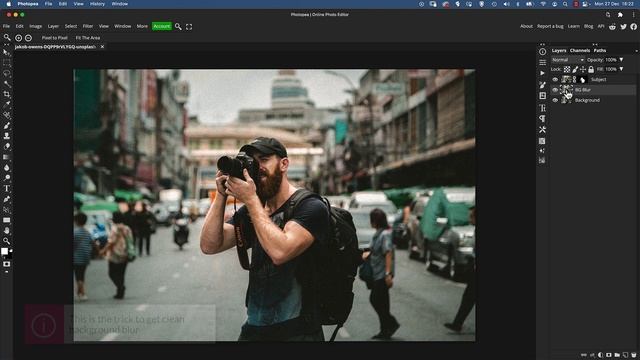
Task: Select the Pen tool
Action: (x=6, y=199)
